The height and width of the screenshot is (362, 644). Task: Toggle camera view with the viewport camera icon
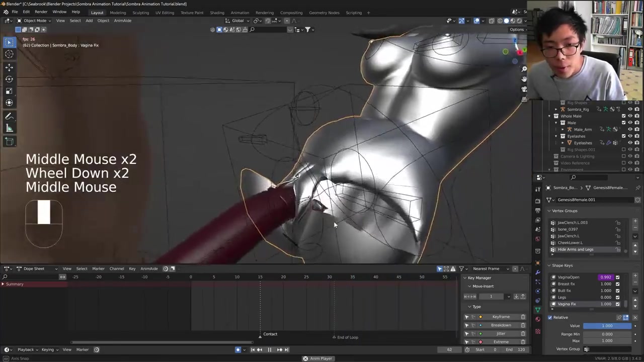click(x=524, y=89)
